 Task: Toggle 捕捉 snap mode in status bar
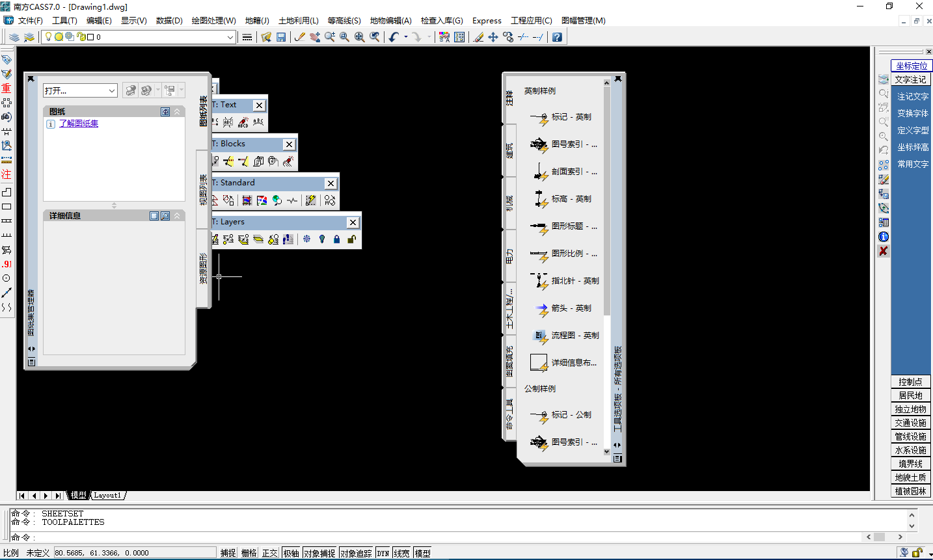(228, 553)
